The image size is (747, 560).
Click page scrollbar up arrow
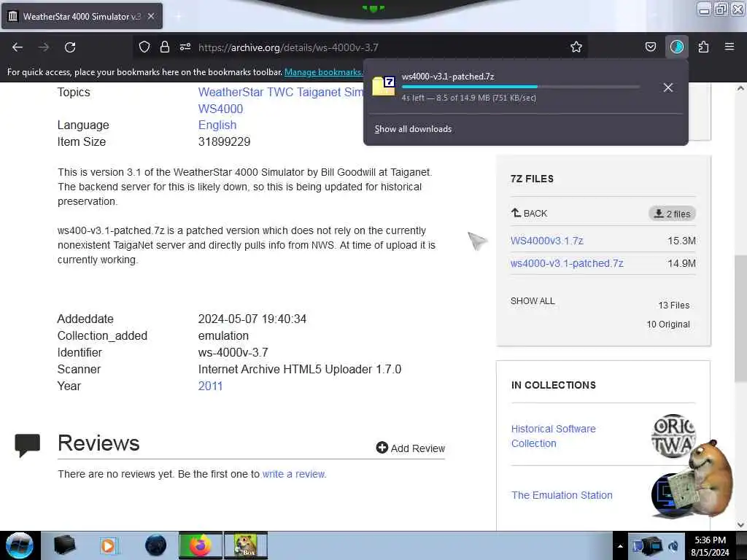pos(740,88)
